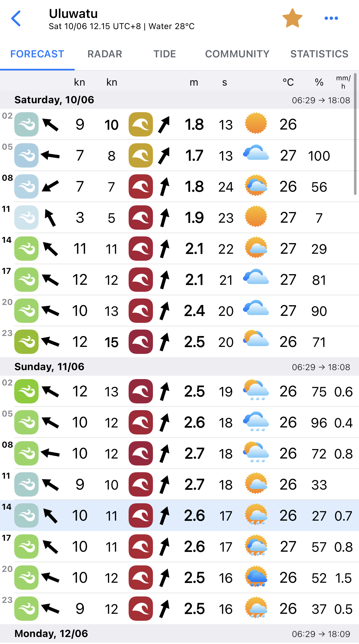
Task: Open the Tide tab
Action: coord(165,54)
